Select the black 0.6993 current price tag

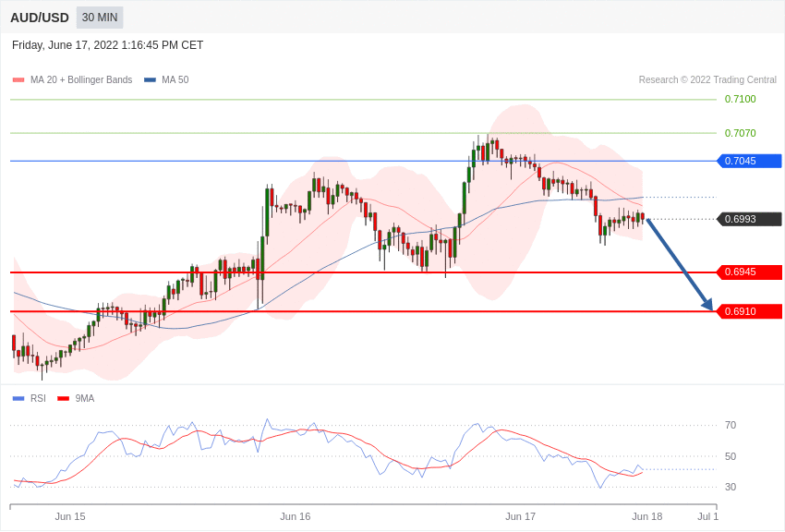point(749,219)
